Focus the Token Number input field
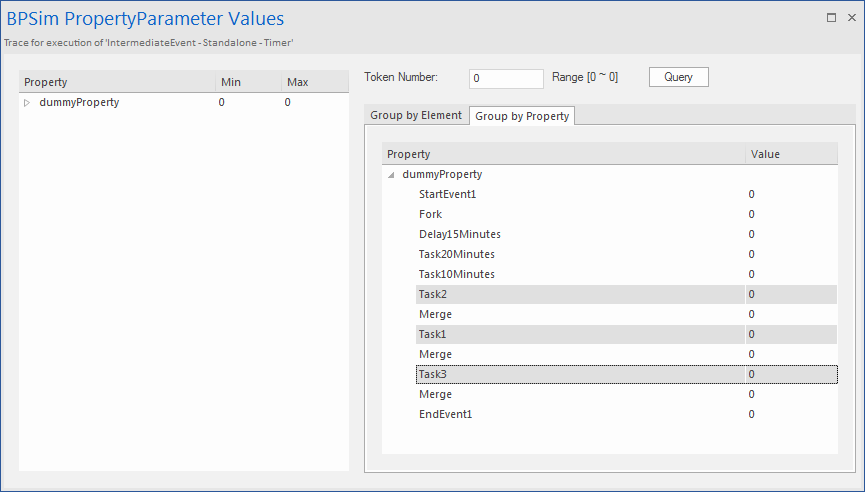The image size is (865, 492). coord(505,78)
